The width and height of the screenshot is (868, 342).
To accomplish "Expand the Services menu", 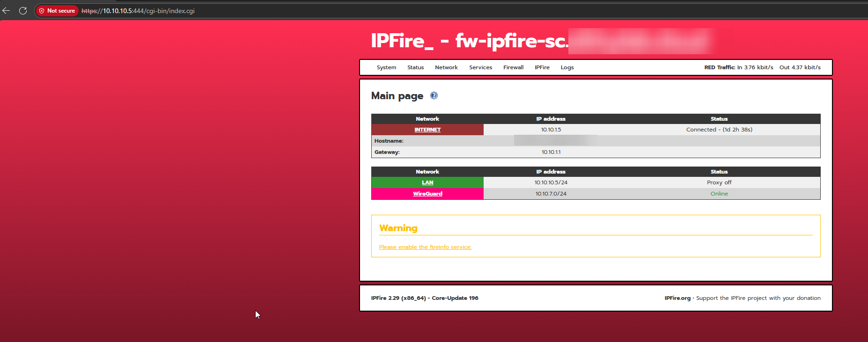I will [480, 67].
